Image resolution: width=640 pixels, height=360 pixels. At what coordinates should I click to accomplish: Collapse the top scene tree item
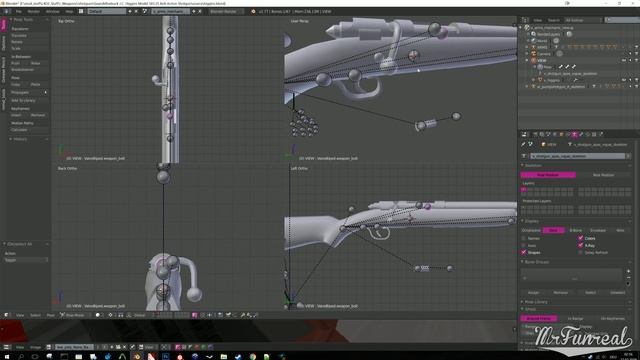[520, 28]
